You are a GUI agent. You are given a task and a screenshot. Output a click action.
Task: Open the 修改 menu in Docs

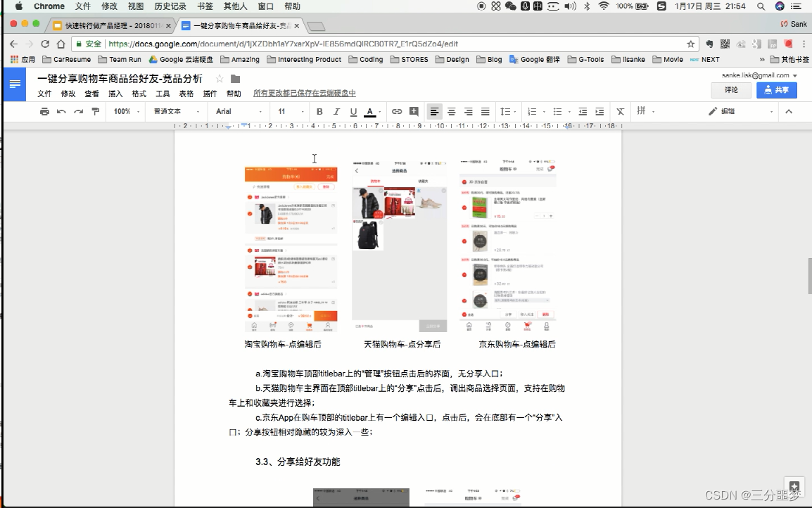(x=68, y=94)
